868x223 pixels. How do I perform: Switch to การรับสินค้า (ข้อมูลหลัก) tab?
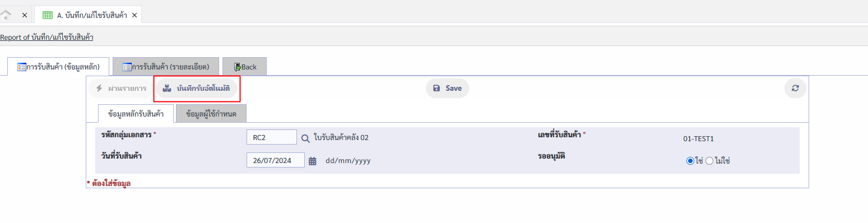pos(58,67)
